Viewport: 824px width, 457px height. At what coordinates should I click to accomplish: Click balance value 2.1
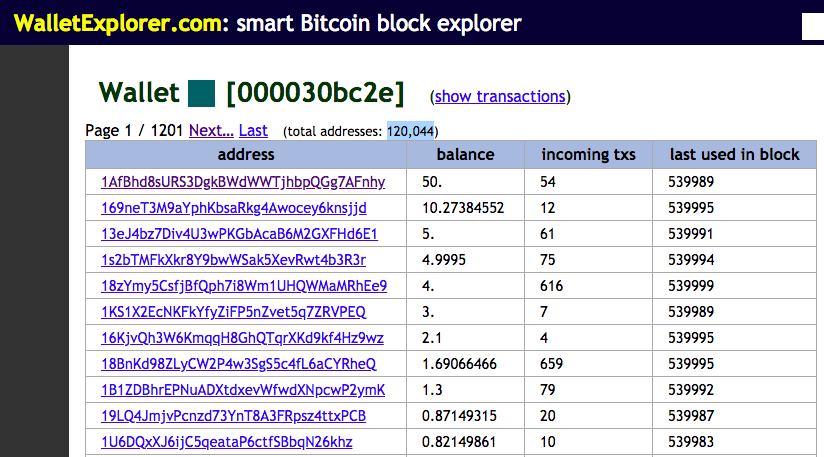(x=431, y=338)
